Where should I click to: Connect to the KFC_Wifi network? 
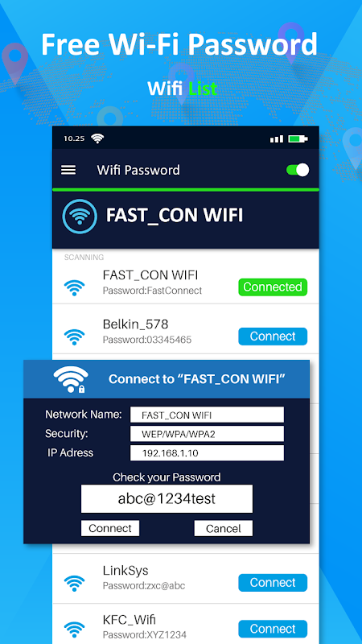pos(273,629)
